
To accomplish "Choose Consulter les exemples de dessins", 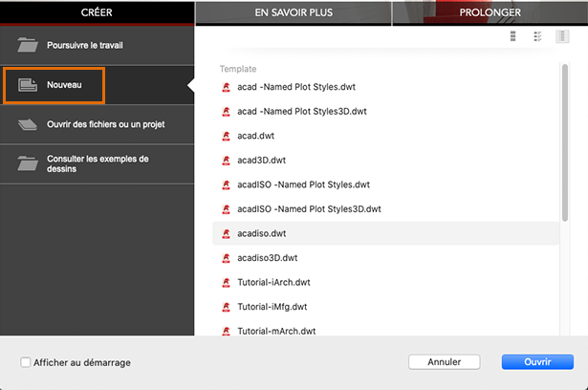I will click(x=97, y=163).
